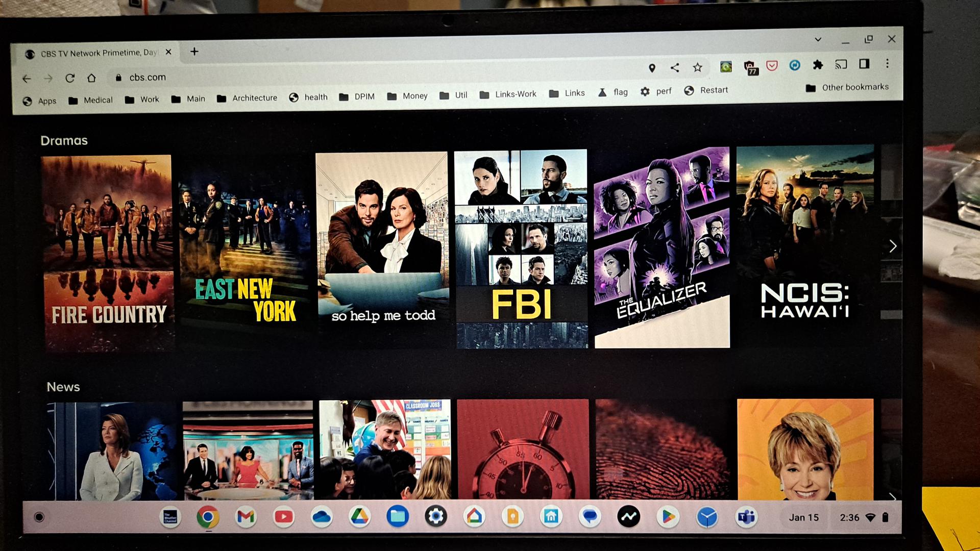Viewport: 980px width, 551px height.
Task: Open a new tab with the plus button
Action: (194, 52)
